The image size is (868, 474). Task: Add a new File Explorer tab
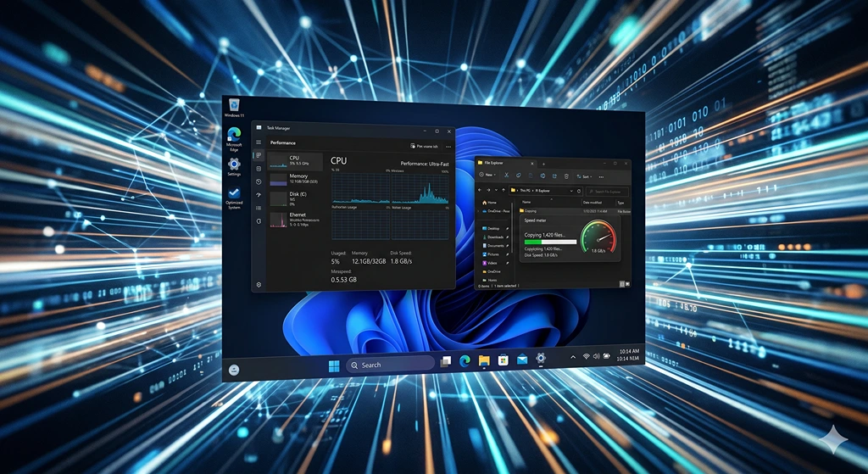tap(543, 164)
